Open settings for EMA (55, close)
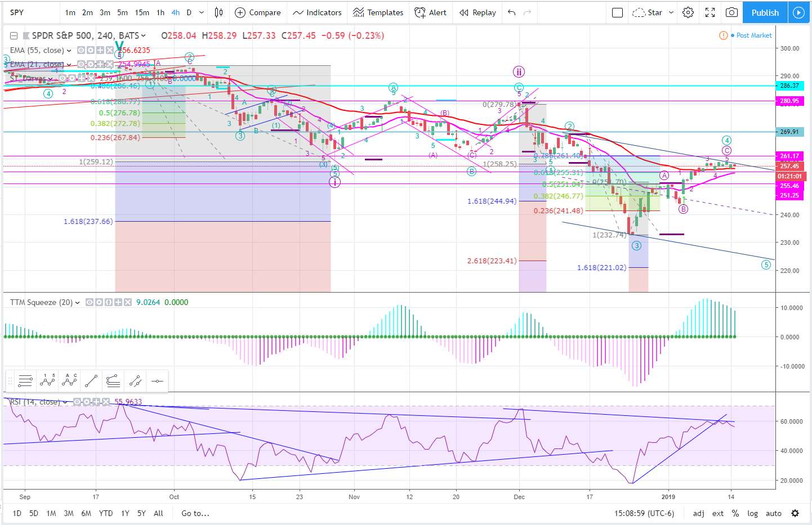812x525 pixels. (x=90, y=50)
